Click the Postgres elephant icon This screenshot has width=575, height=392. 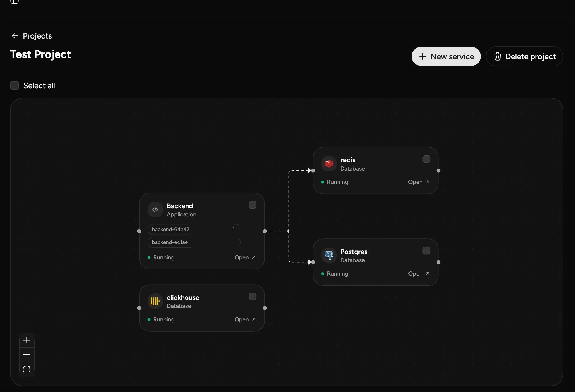(x=329, y=255)
